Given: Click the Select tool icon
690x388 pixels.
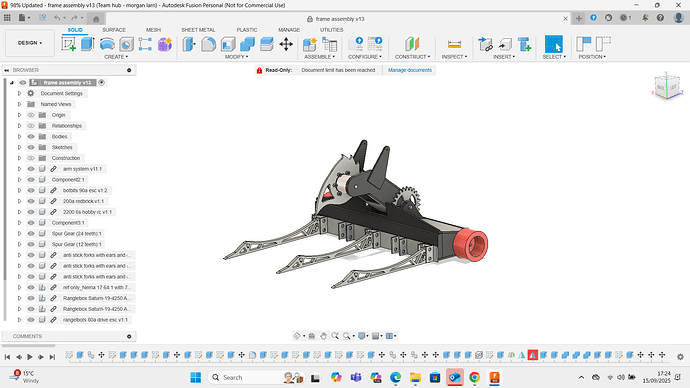Looking at the screenshot, I should pos(554,44).
